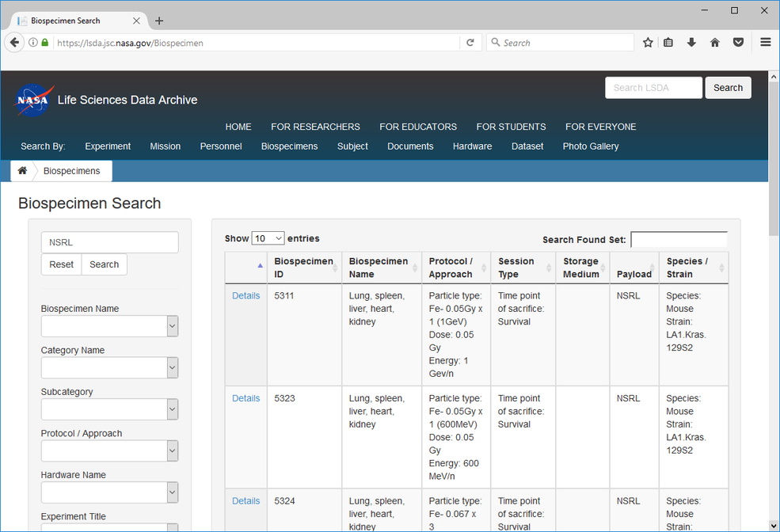The height and width of the screenshot is (532, 780).
Task: Open a new browser tab
Action: point(159,21)
